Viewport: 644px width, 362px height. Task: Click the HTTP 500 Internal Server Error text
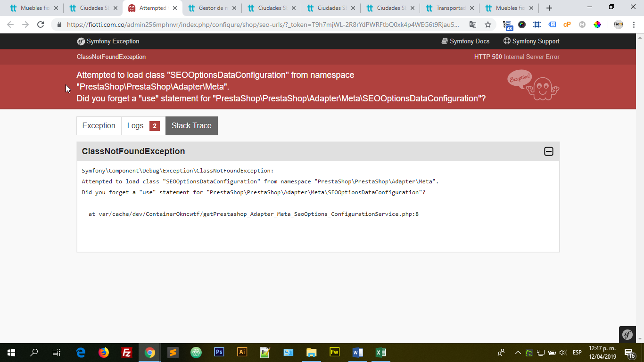pyautogui.click(x=517, y=57)
